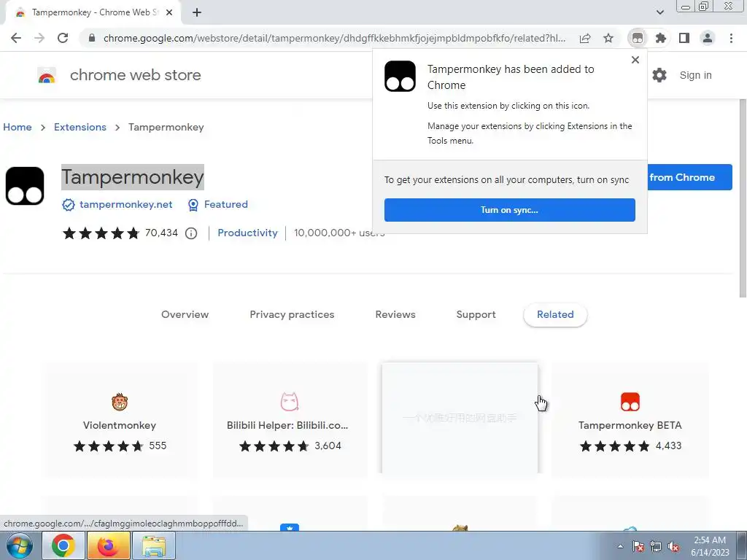The image size is (747, 560).
Task: Switch to the Privacy practices tab
Action: point(292,315)
